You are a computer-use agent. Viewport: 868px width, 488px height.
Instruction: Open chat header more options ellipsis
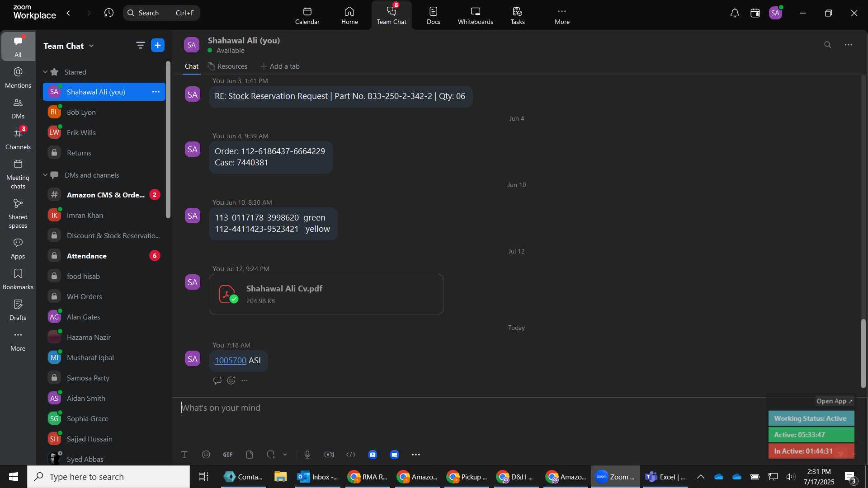(x=849, y=45)
